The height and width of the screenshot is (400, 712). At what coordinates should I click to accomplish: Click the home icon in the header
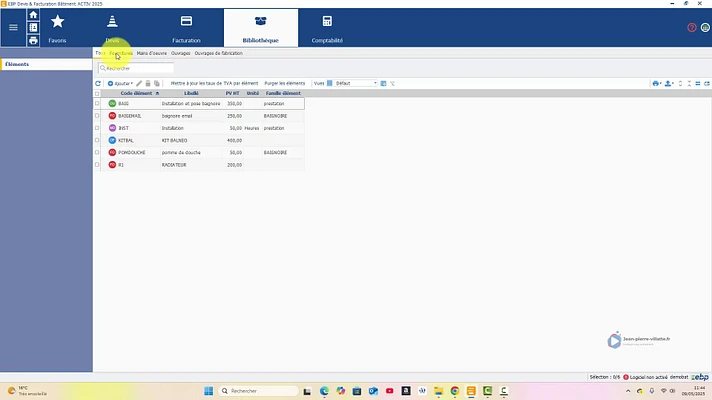pos(33,15)
